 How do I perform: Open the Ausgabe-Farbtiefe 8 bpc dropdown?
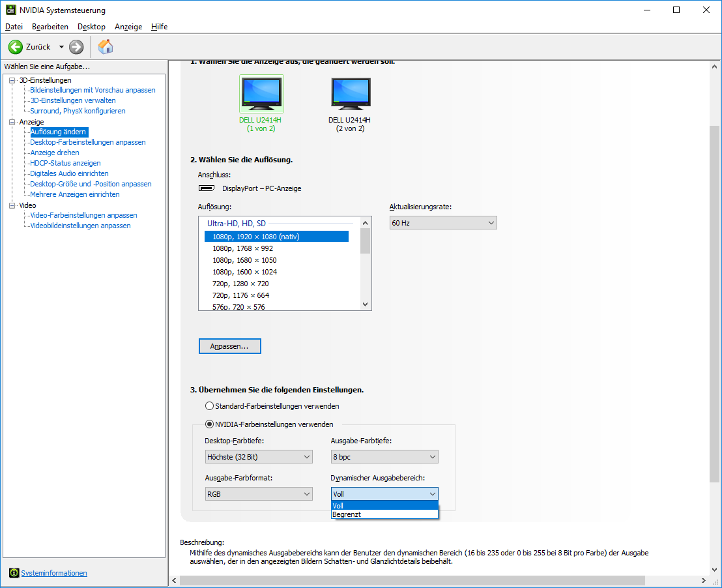(x=384, y=457)
